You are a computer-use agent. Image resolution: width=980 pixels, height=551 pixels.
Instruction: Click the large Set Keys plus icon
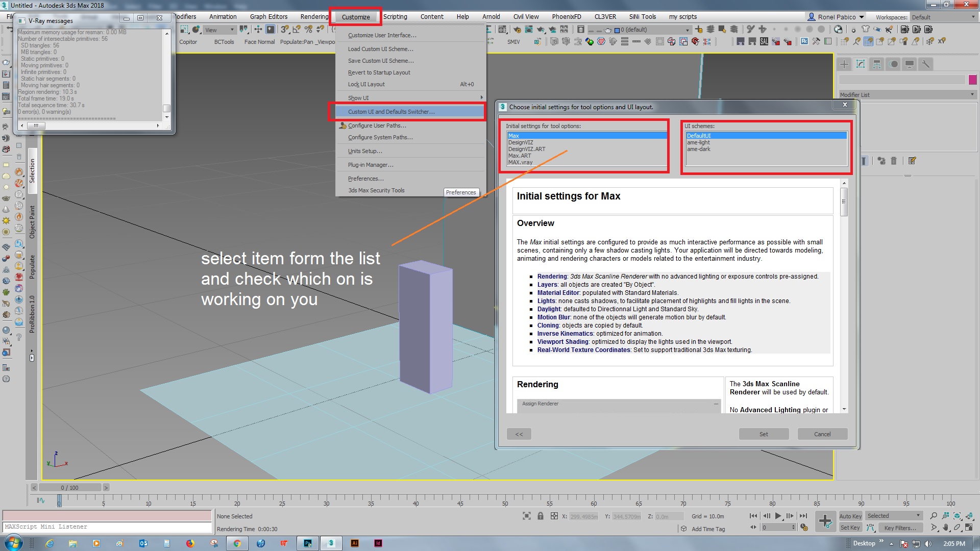coord(825,521)
